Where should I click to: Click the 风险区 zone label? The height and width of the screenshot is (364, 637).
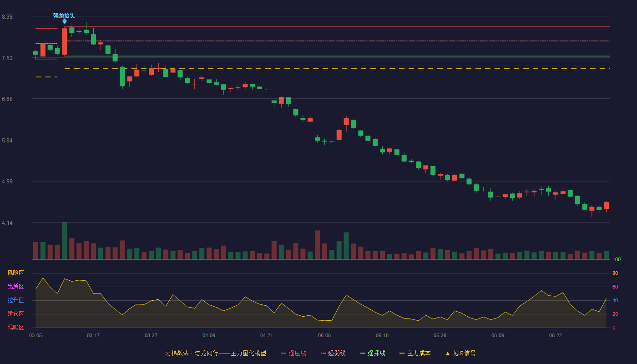[15, 273]
